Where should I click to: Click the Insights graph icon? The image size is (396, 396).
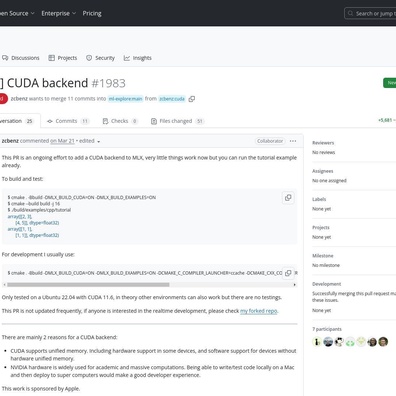tap(127, 58)
